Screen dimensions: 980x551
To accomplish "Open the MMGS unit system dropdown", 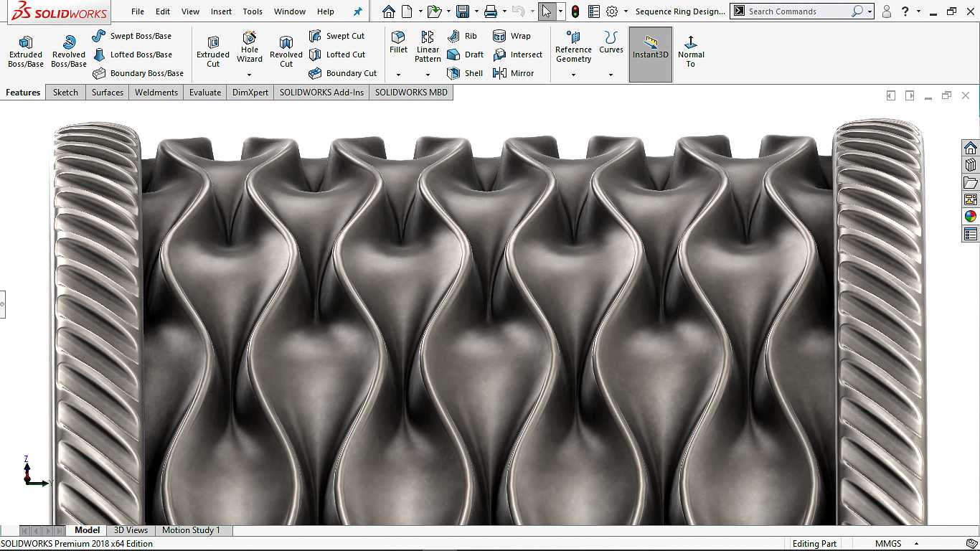I will (897, 544).
